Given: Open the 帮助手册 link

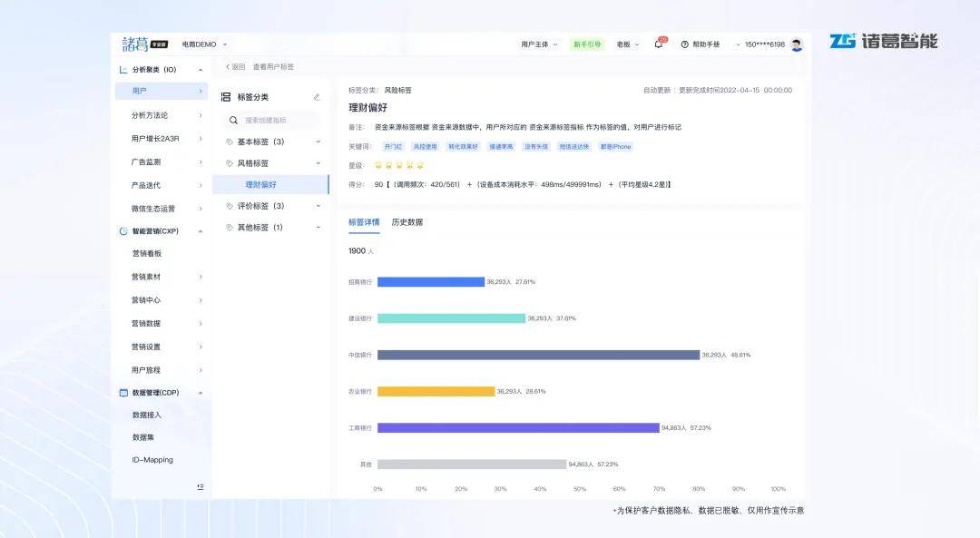Looking at the screenshot, I should [x=706, y=44].
